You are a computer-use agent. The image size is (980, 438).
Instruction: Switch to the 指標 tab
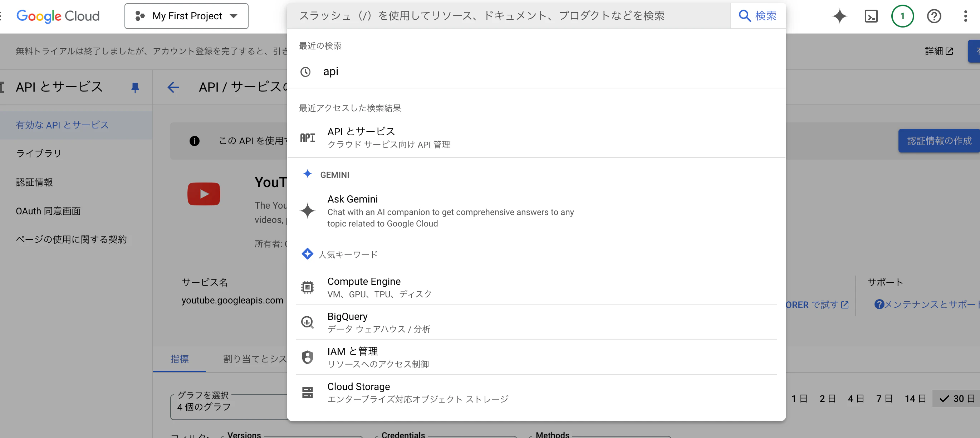pyautogui.click(x=179, y=359)
